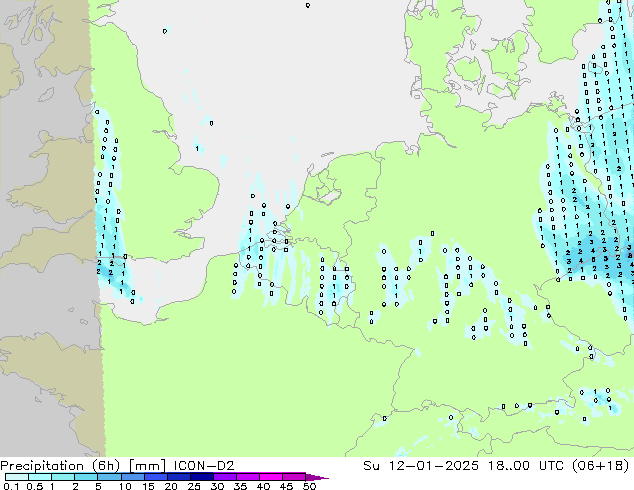
Task: Click the 2–5 mm legend swatch
Action: click(x=86, y=477)
